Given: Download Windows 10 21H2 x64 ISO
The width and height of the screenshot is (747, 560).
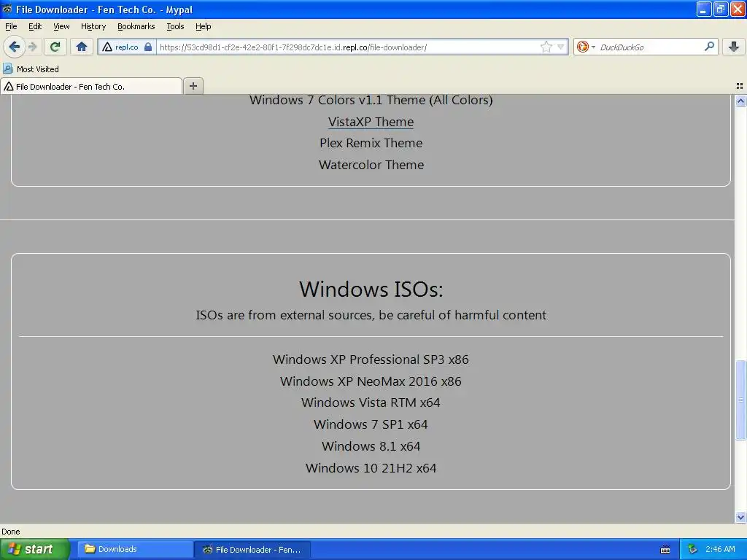Looking at the screenshot, I should point(371,468).
